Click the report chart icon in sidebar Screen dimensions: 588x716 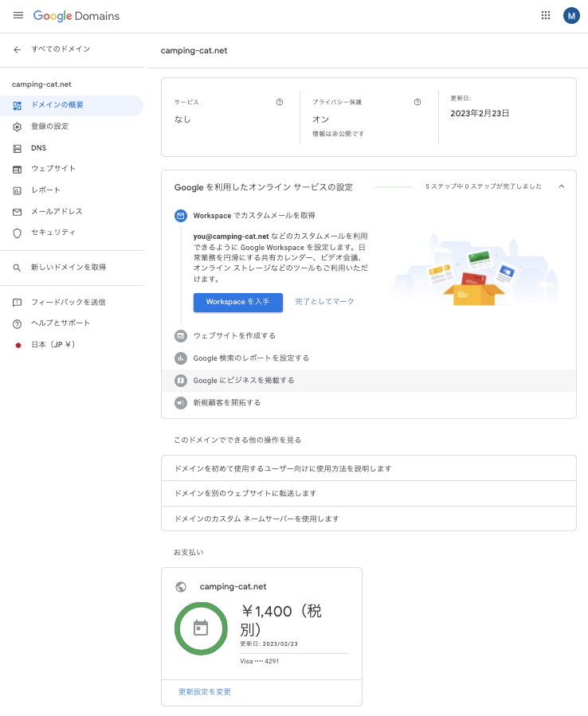tap(18, 191)
